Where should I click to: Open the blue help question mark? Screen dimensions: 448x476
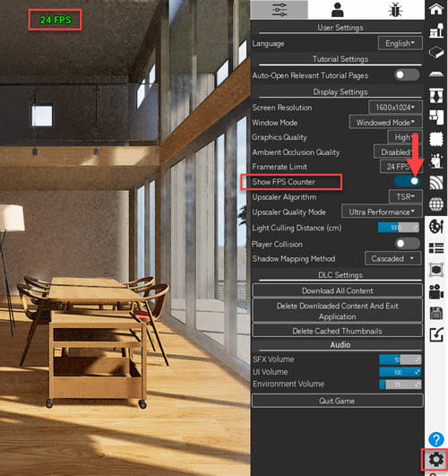436,439
